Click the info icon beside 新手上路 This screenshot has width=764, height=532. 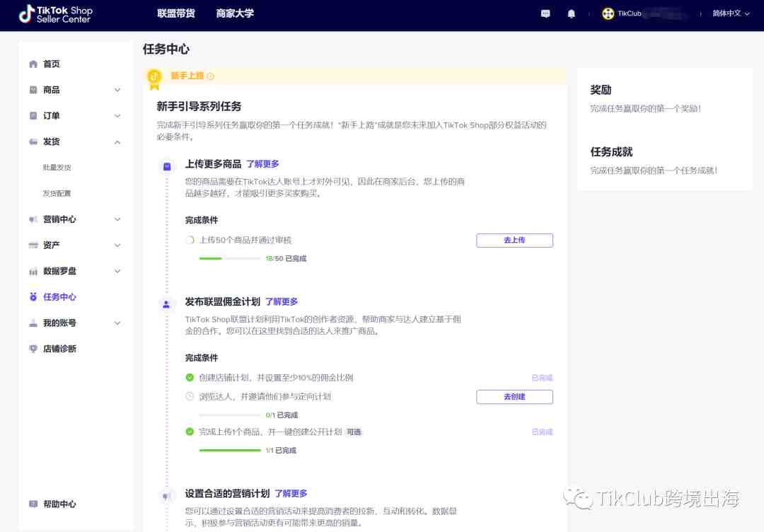click(211, 76)
